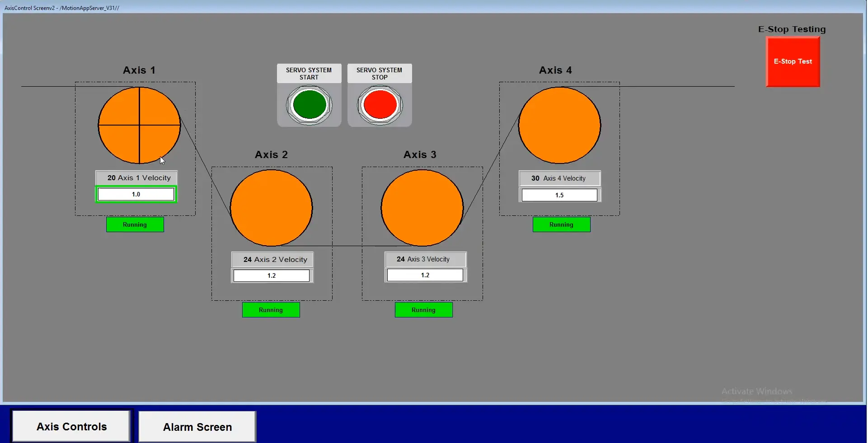Select the Axis 1 motor circle

pos(139,125)
